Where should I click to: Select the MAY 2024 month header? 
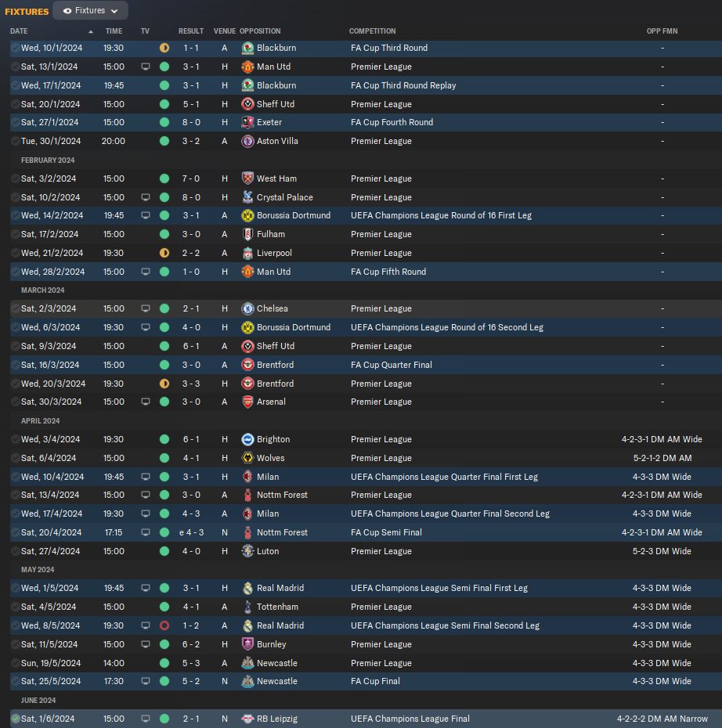(x=38, y=570)
